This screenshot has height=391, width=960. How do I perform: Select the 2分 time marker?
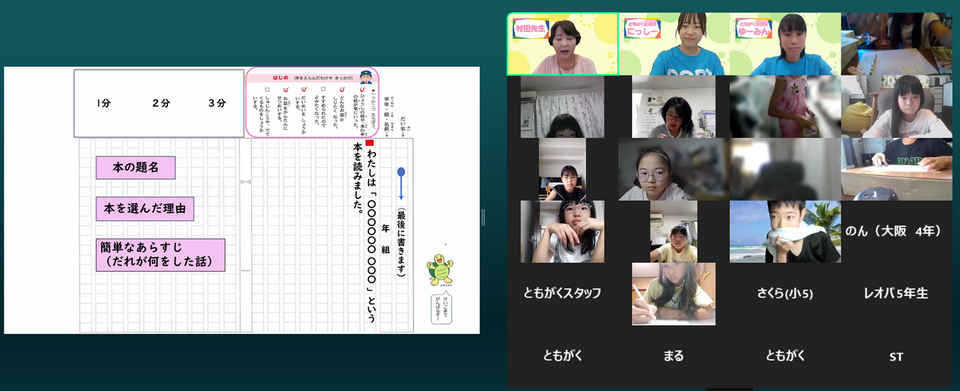click(x=162, y=103)
